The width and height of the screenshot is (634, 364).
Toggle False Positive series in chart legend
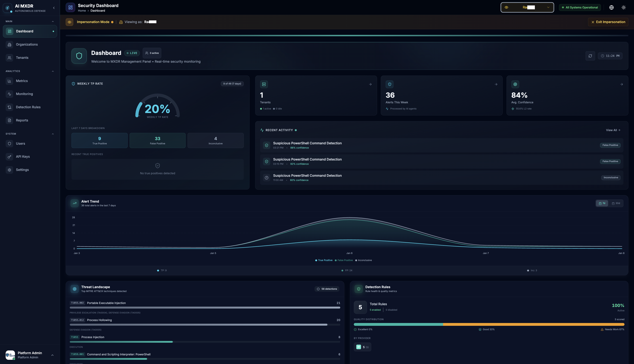coord(344,260)
